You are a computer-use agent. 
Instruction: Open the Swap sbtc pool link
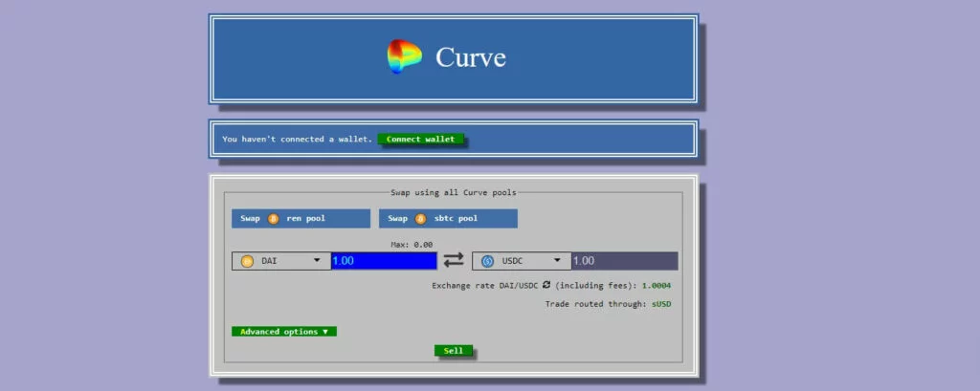[448, 219]
